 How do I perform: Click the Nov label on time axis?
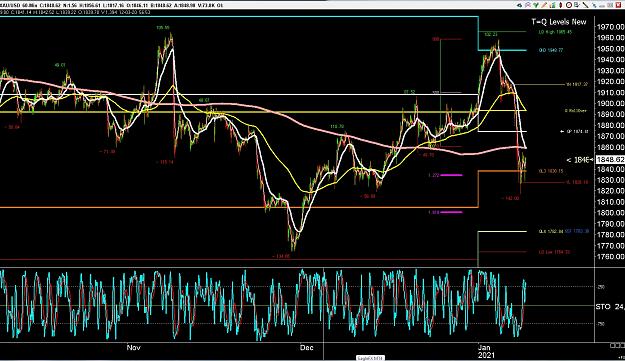134,347
